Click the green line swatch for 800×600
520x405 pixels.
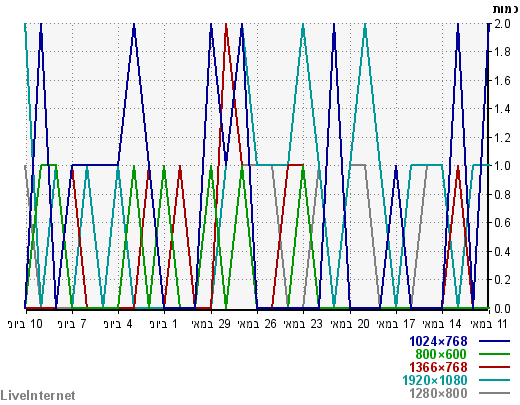(x=494, y=354)
